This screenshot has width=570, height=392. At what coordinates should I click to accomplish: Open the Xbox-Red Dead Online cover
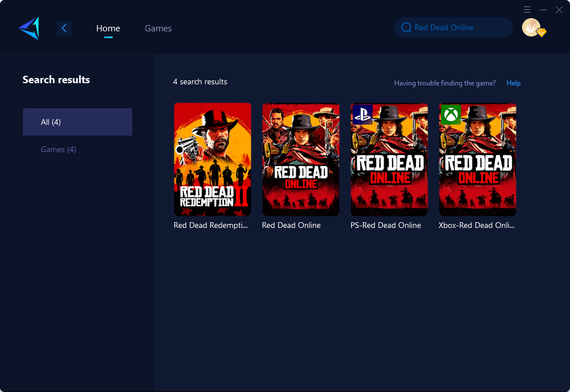477,160
